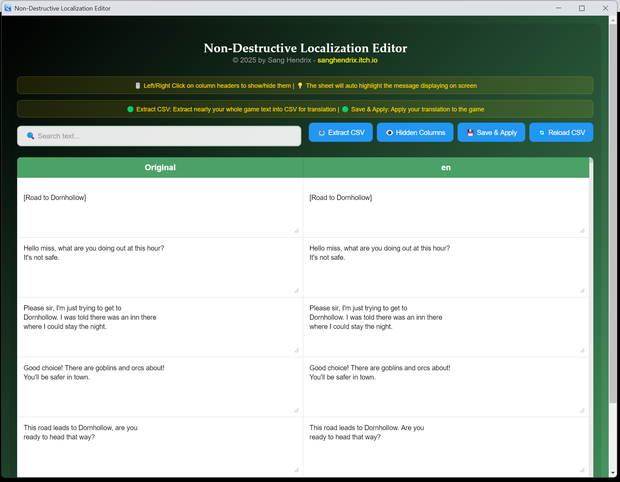
Task: Click the green dot beside 'Extract CSV:' hint
Action: (x=130, y=109)
